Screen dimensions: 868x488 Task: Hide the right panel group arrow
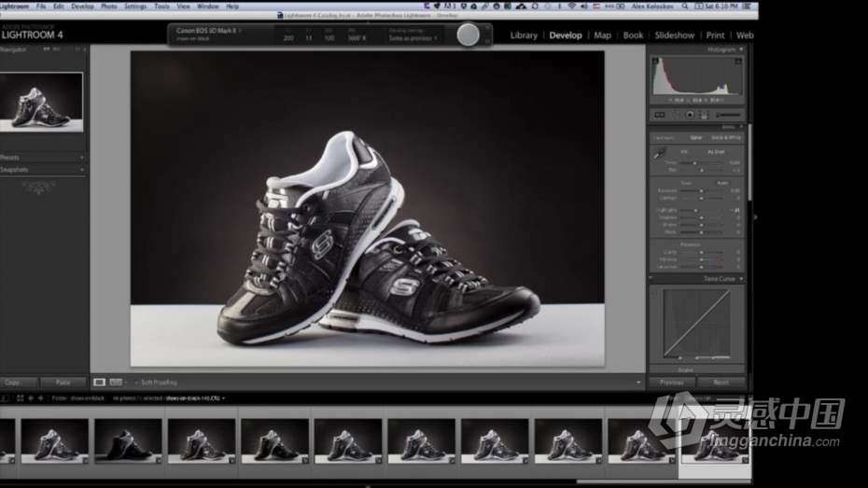tap(755, 217)
